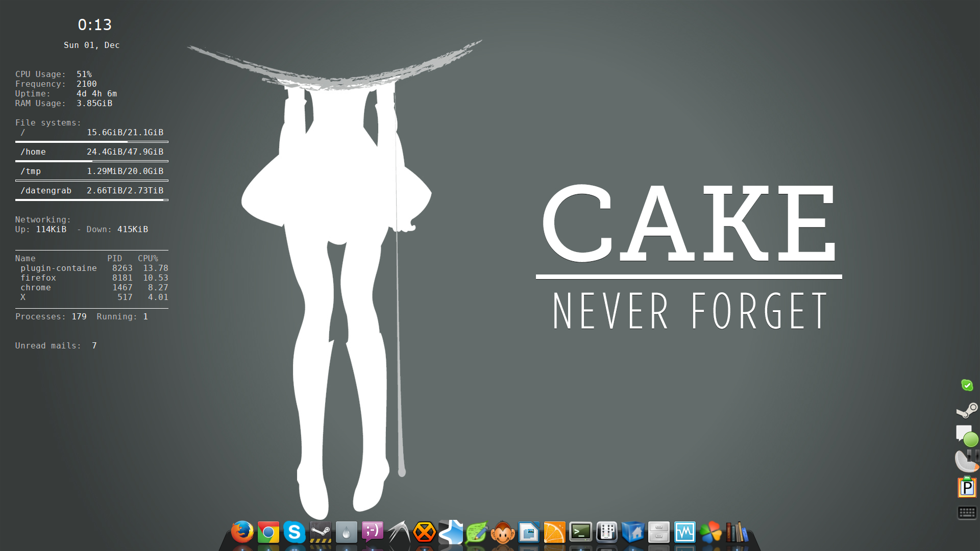Launch Steam from the dock
The width and height of the screenshot is (980, 551).
pyautogui.click(x=321, y=533)
